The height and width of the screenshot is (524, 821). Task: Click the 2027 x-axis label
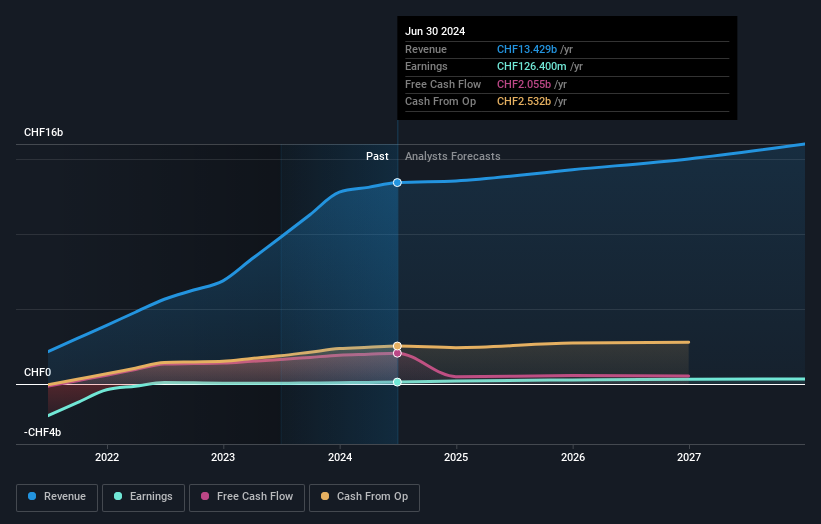[689, 457]
